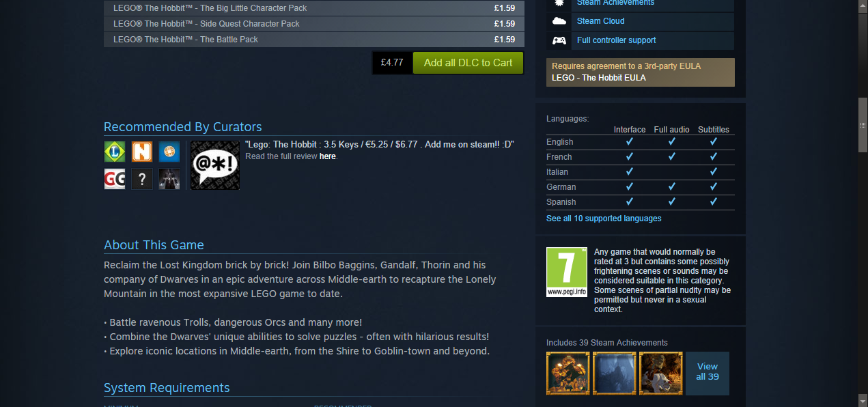Open the dark figure curator avatar
The width and height of the screenshot is (868, 407).
point(169,179)
